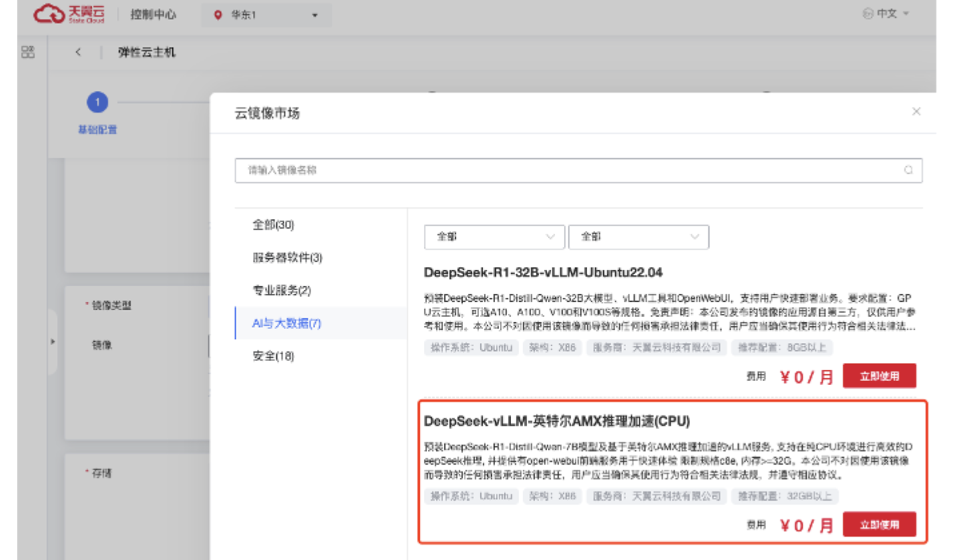Open the 中文 language selector
The width and height of the screenshot is (959, 560).
(887, 14)
